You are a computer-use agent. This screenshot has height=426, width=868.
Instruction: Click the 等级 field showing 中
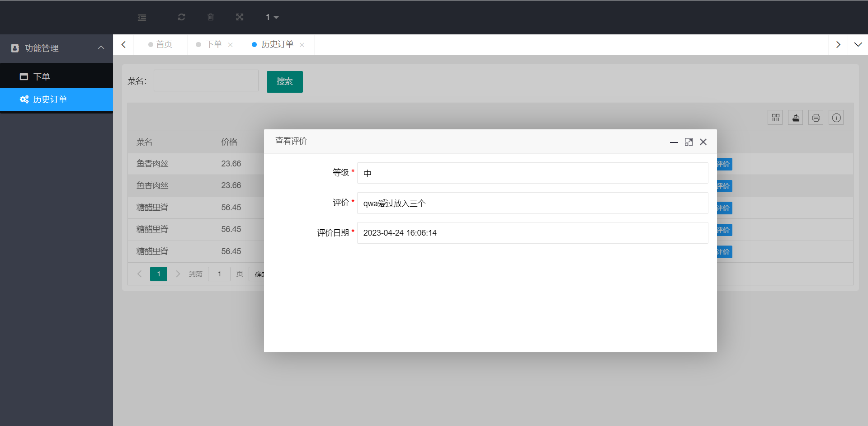click(x=533, y=173)
